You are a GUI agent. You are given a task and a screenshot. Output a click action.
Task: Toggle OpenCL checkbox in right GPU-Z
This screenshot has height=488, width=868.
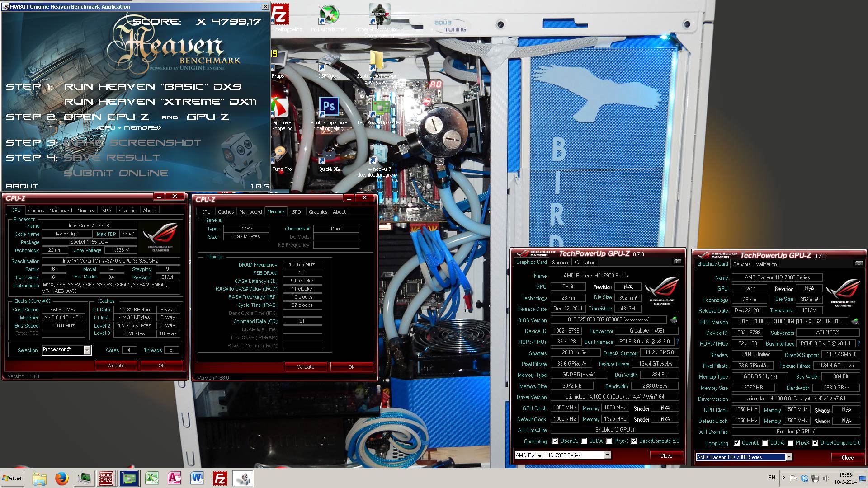736,443
